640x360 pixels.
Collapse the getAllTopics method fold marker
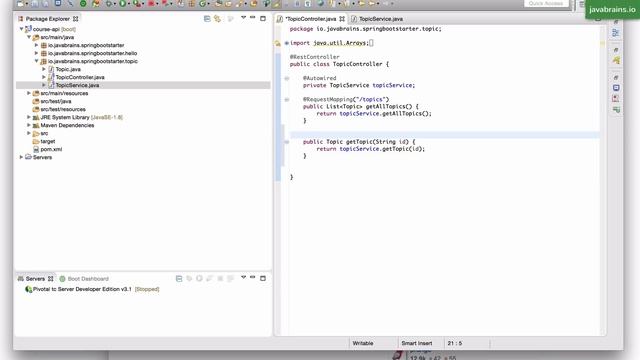pos(287,100)
